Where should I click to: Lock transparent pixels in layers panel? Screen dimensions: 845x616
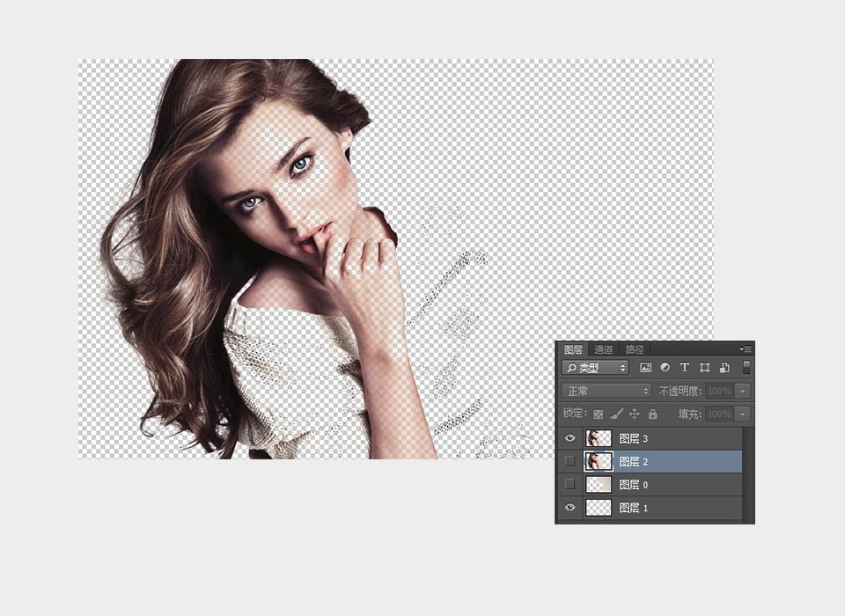[599, 414]
